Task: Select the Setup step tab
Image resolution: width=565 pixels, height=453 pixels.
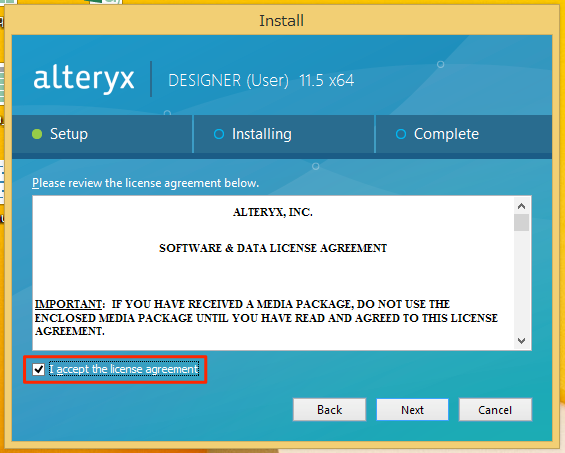Action: pyautogui.click(x=102, y=134)
